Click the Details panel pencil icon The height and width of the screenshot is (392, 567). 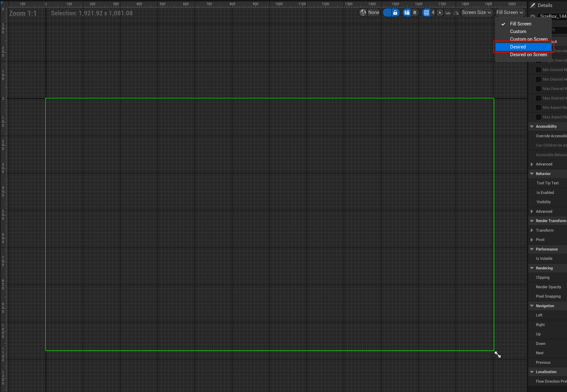532,5
